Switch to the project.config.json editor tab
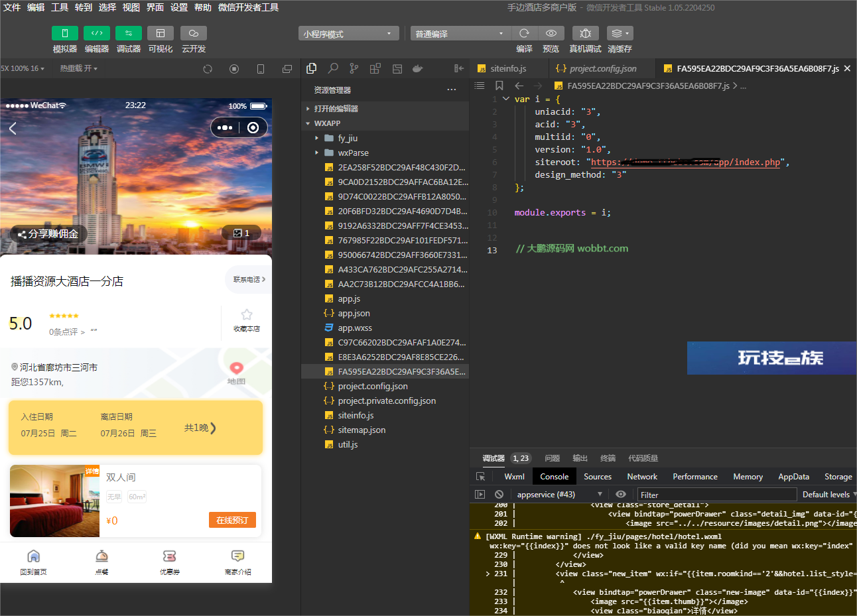 [602, 68]
